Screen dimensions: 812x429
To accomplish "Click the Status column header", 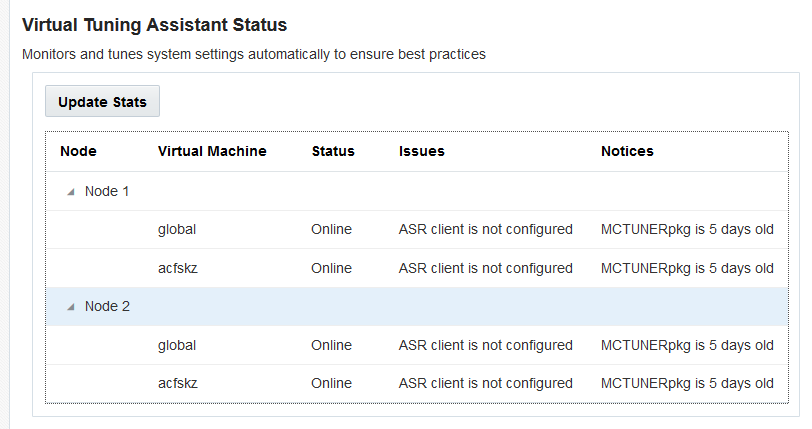I will tap(333, 151).
